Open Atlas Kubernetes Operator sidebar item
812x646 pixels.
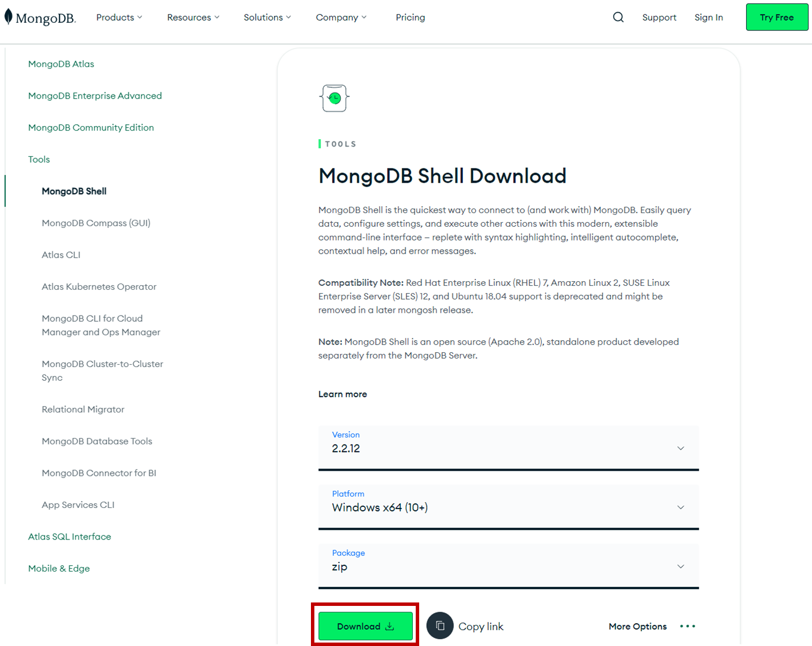pos(99,286)
